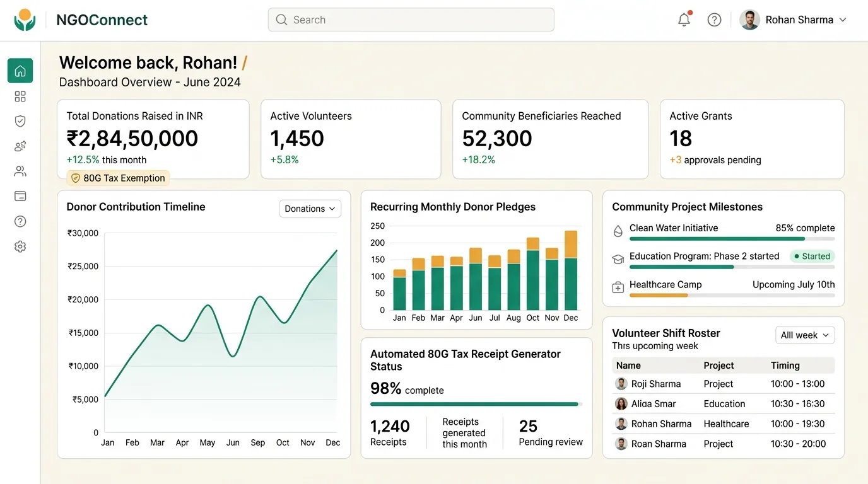868x484 pixels.
Task: Click the 80G Tax Exemption badge
Action: point(118,178)
